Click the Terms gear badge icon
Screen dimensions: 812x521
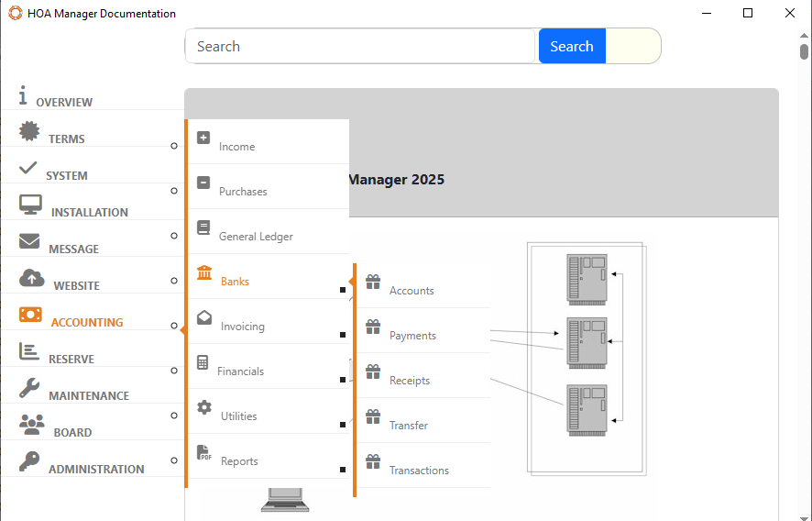[29, 132]
